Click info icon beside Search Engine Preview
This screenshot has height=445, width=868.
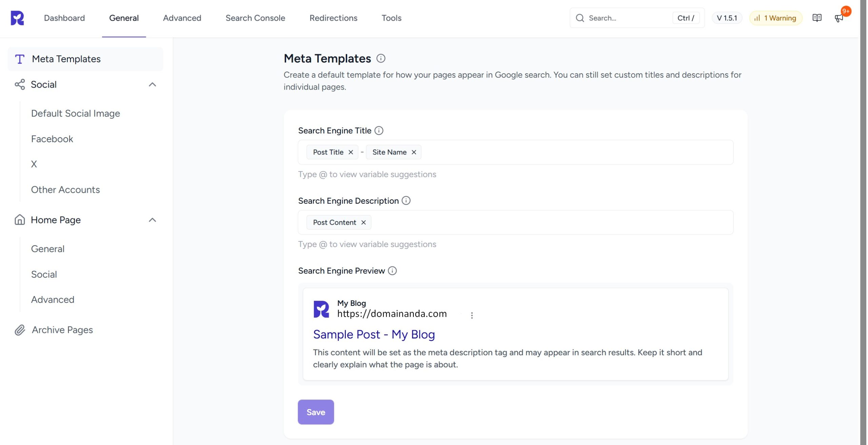(392, 271)
